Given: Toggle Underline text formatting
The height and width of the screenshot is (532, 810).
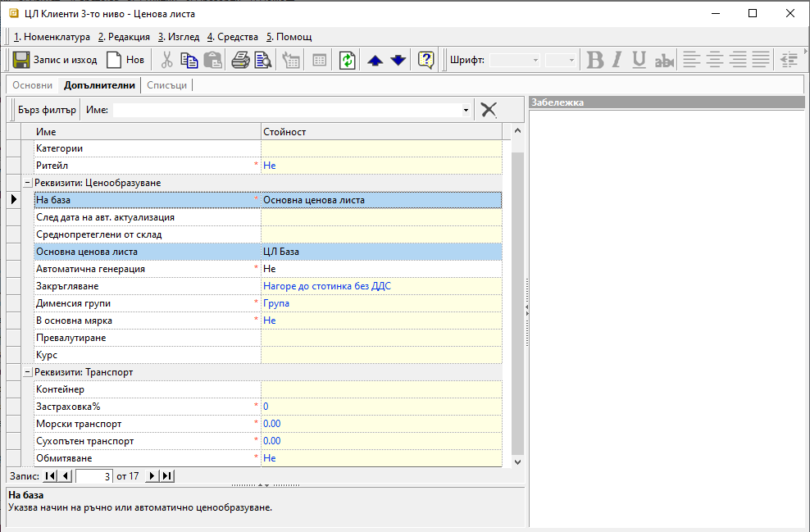Looking at the screenshot, I should click(x=639, y=60).
